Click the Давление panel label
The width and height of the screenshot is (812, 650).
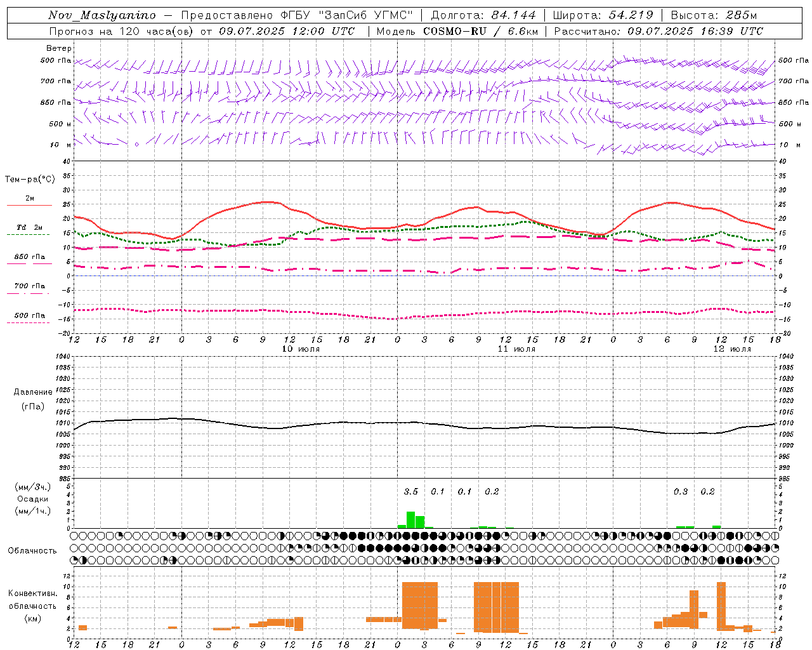33,392
